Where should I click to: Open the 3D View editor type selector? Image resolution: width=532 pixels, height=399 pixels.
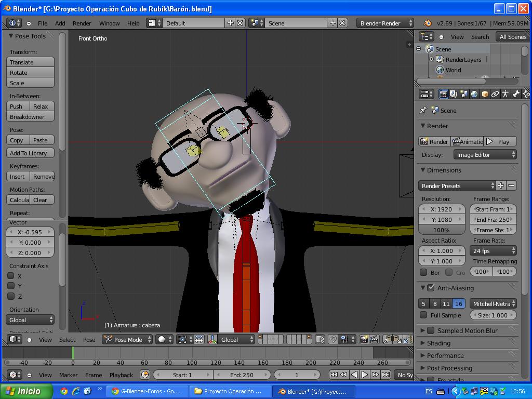pos(15,339)
